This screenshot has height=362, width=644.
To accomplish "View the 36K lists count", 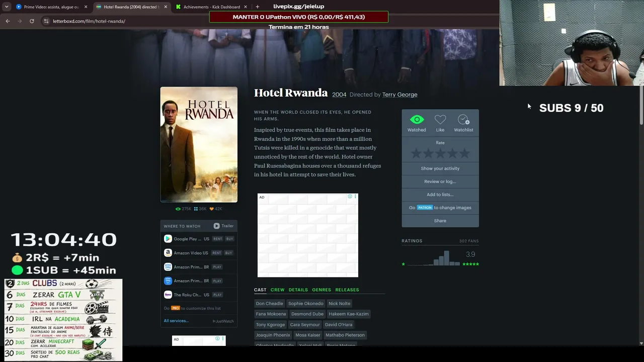I will pyautogui.click(x=200, y=209).
